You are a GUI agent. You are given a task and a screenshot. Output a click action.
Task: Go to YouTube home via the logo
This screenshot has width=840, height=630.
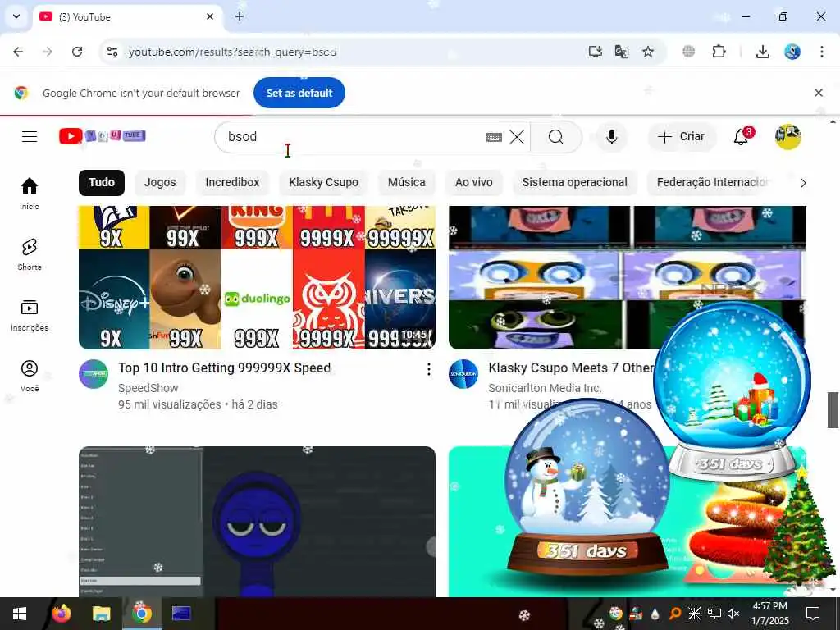pyautogui.click(x=102, y=136)
